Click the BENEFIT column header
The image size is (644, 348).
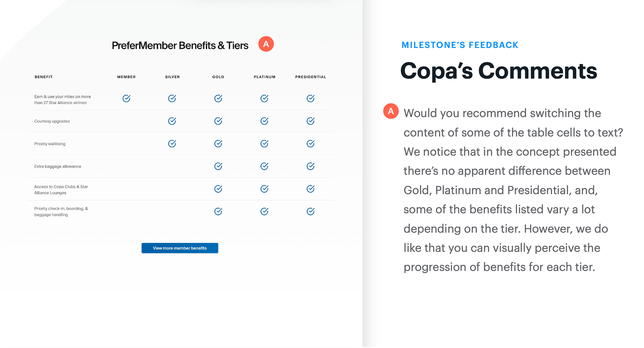pos(44,77)
